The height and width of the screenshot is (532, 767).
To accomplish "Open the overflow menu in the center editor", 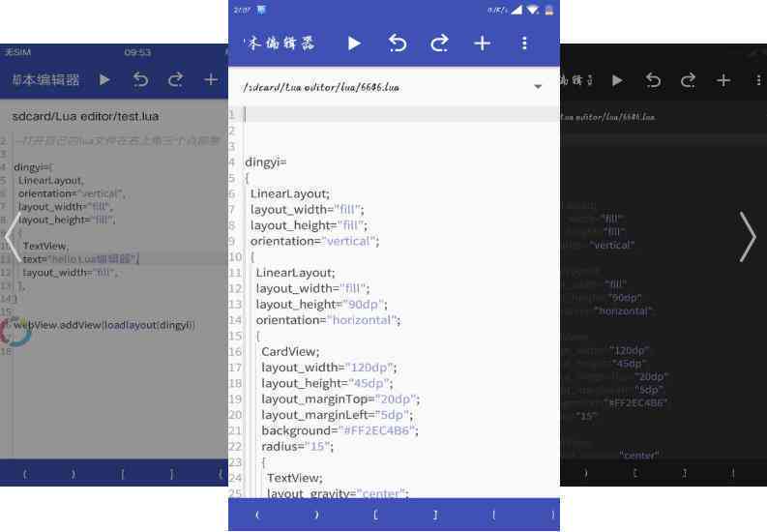I will point(524,44).
